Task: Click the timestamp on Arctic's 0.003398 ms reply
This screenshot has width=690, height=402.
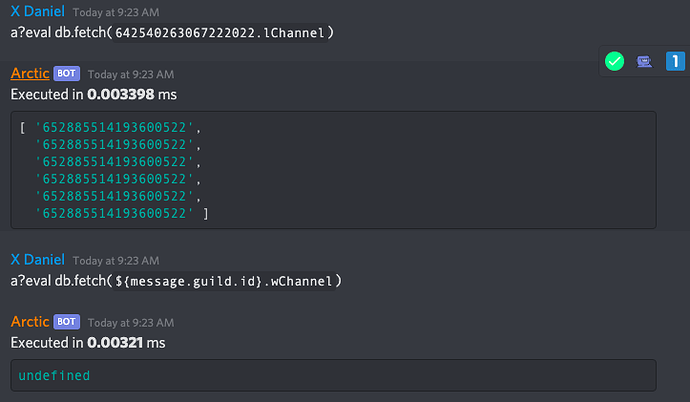Action: point(130,75)
